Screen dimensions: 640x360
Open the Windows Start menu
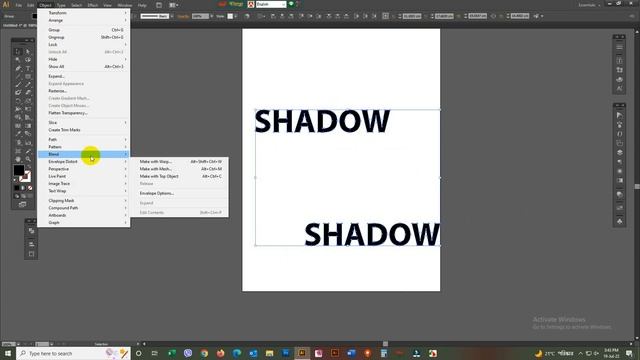click(8, 353)
